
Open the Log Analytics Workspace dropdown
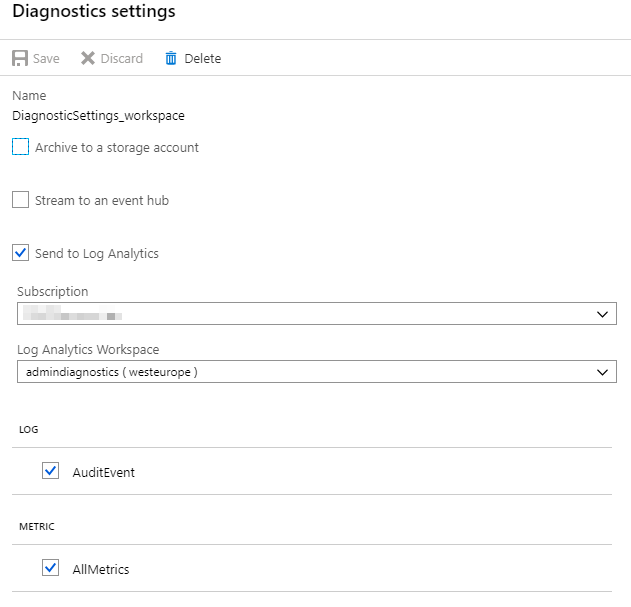click(x=300, y=372)
